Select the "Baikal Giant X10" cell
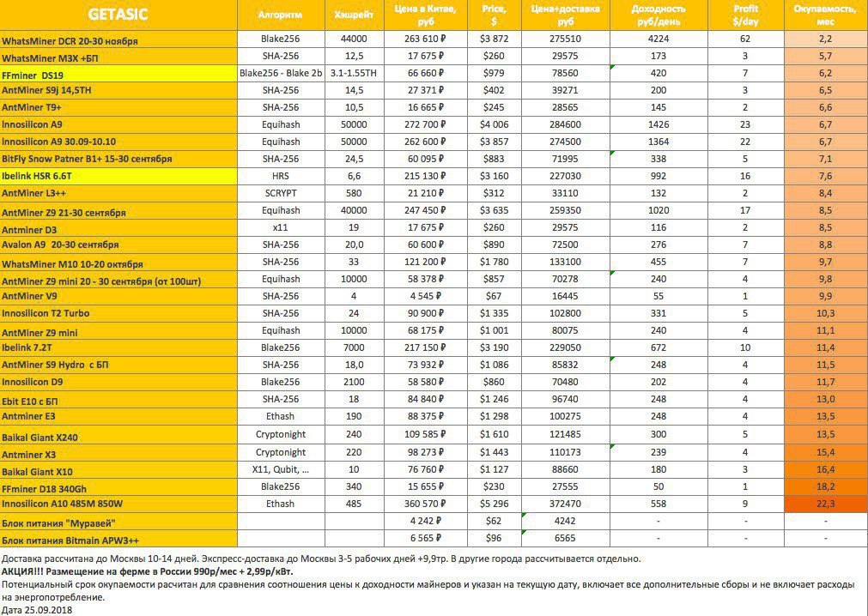 click(118, 469)
